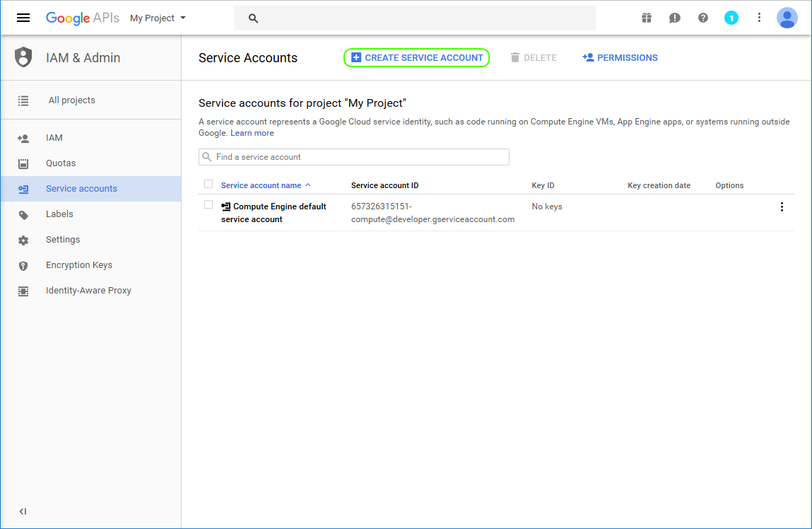Open the My Project dropdown selector
The image size is (812, 529).
158,18
